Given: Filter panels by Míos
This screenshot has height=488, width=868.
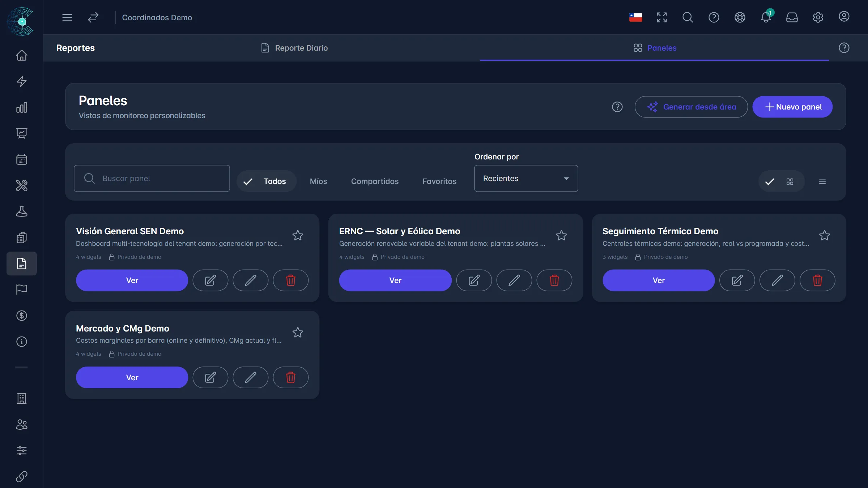Looking at the screenshot, I should tap(318, 181).
